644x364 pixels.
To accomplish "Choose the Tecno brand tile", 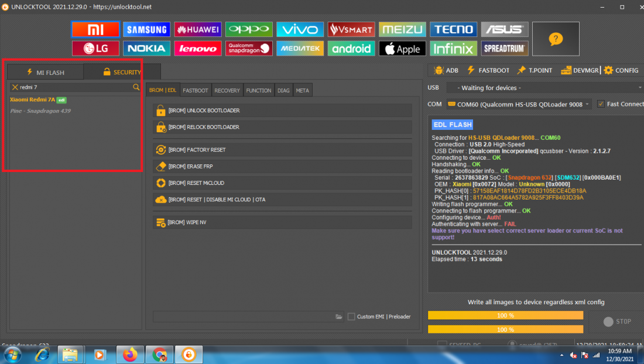I will 453,29.
